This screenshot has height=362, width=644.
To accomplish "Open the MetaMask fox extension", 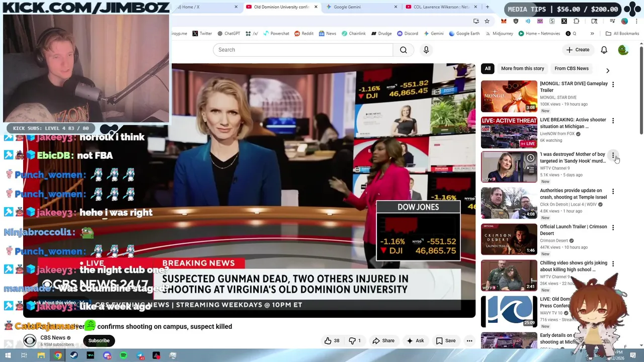I will click(x=504, y=21).
